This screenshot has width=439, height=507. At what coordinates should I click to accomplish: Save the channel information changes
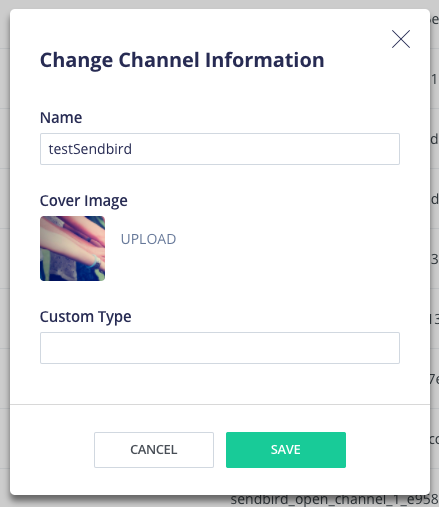pyautogui.click(x=286, y=450)
